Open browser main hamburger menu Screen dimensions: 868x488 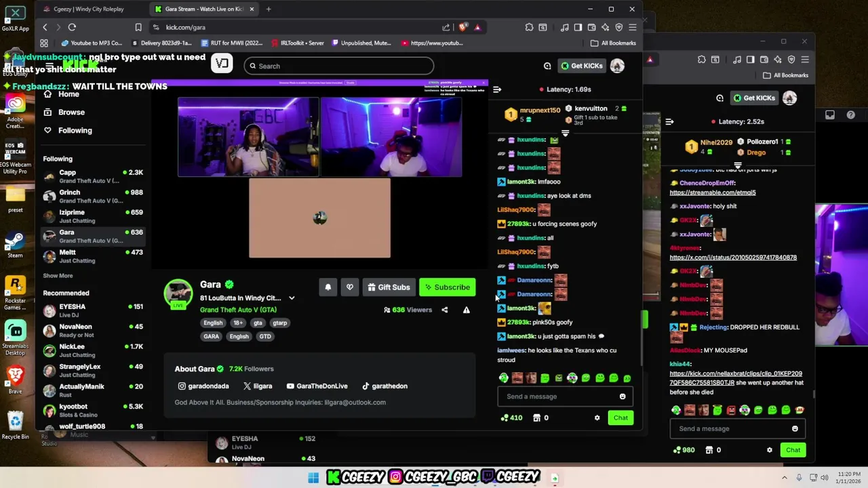click(x=632, y=27)
